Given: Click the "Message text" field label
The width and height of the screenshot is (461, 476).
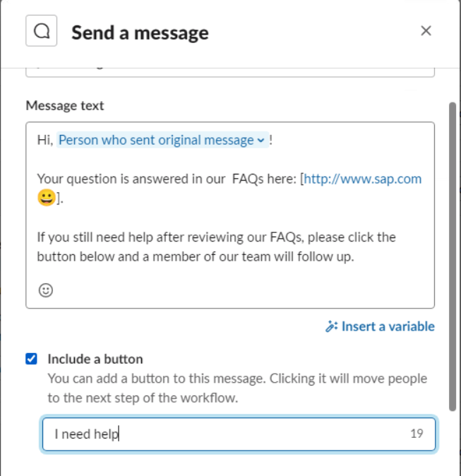Looking at the screenshot, I should pos(65,106).
